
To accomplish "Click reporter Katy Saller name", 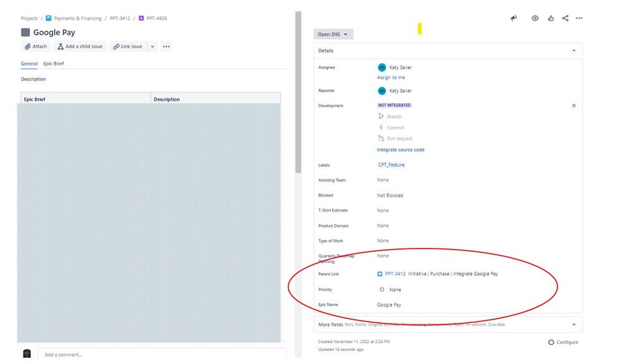I will (x=400, y=91).
